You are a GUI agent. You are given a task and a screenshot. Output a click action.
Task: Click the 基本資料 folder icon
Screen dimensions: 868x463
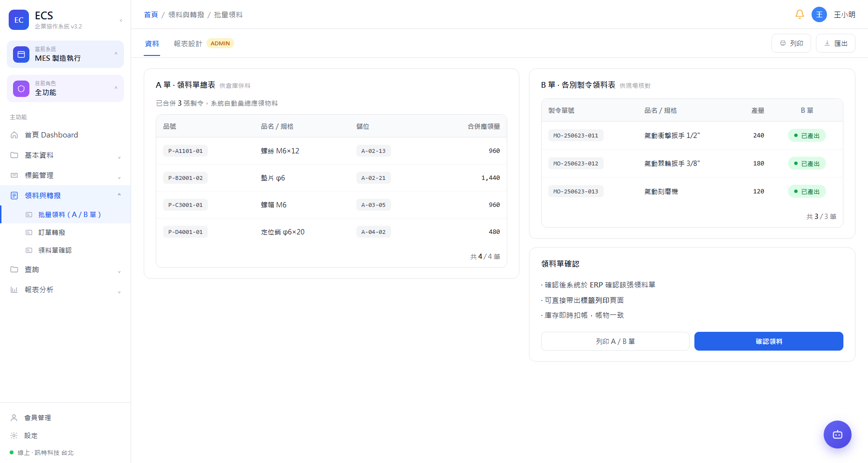pyautogui.click(x=14, y=155)
